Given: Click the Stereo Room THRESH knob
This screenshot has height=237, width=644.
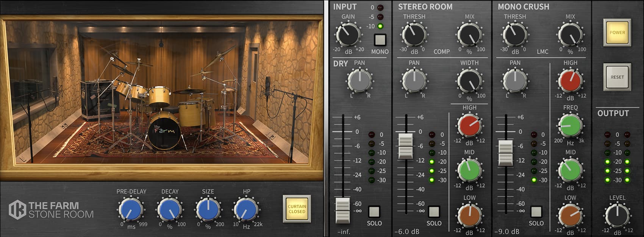Looking at the screenshot, I should point(414,34).
